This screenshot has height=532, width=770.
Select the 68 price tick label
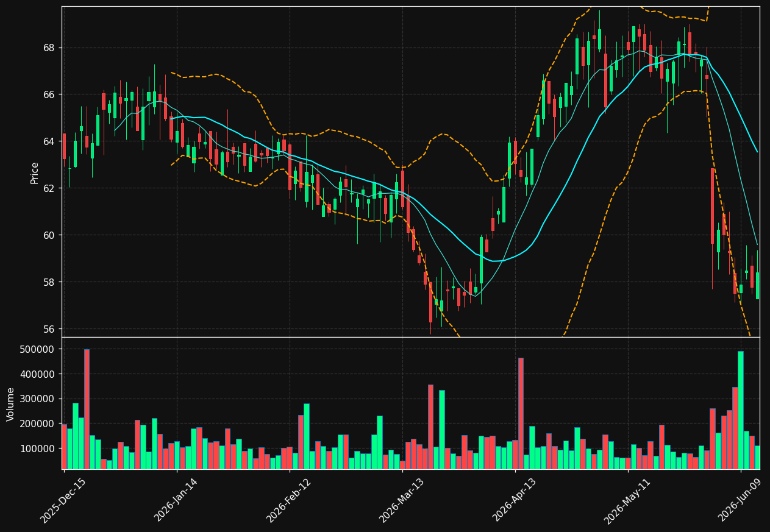click(50, 48)
